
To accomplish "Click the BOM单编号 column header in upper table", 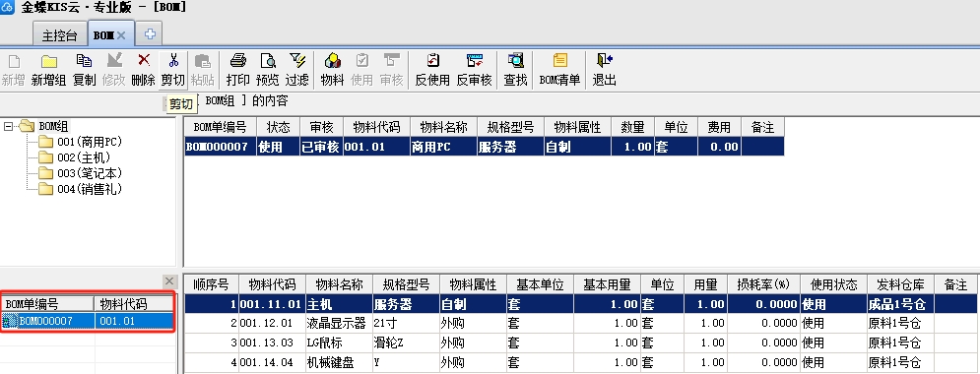I will pos(220,127).
